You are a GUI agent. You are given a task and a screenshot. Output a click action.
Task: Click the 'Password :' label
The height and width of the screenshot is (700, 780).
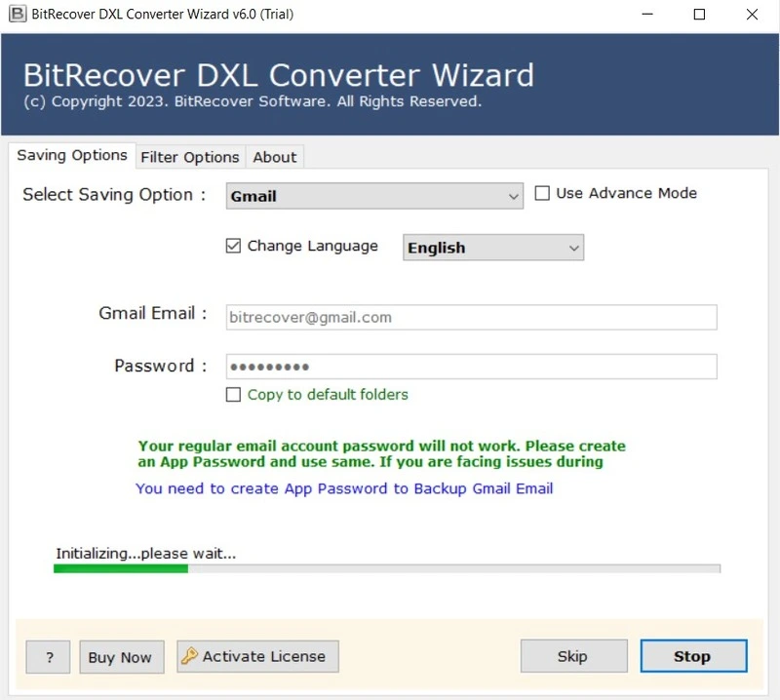tap(161, 366)
